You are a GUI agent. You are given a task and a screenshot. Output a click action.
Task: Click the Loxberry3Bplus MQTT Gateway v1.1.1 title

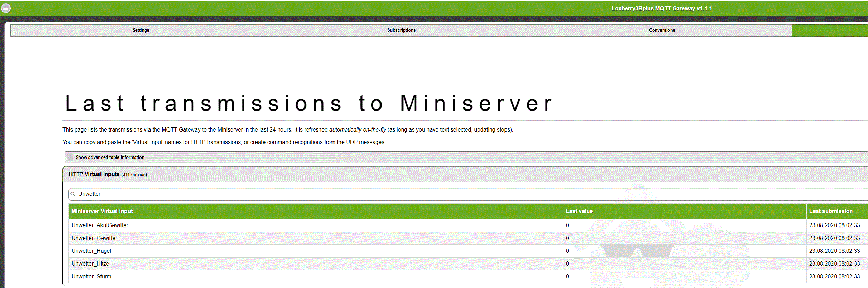point(662,9)
